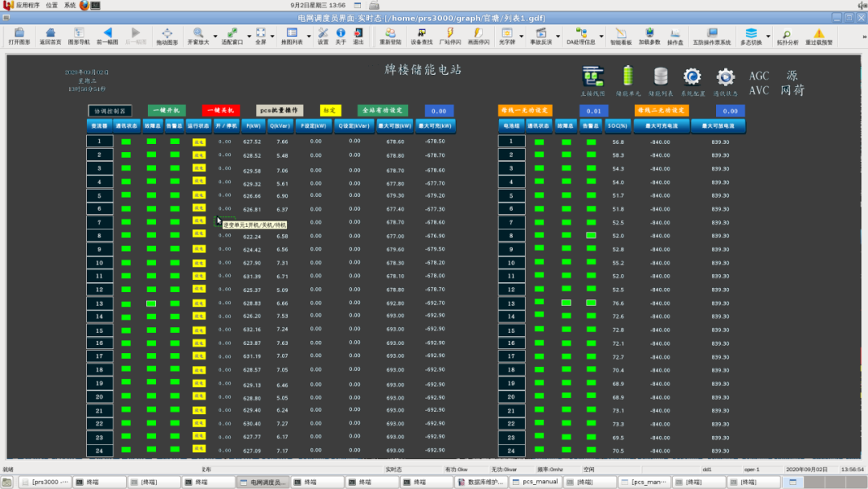
Task: Expand the 多态切换 dropdown arrow
Action: [768, 35]
